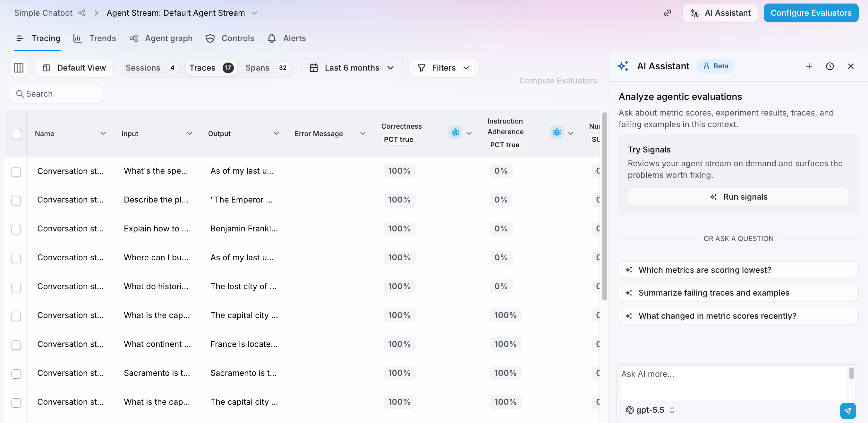
Task: Switch to the Controls tab
Action: 229,38
